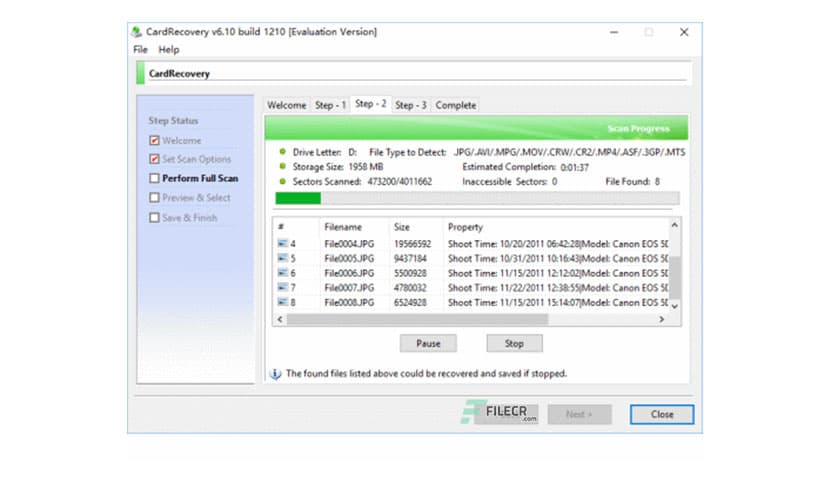Click the image icon of row 5

(282, 258)
